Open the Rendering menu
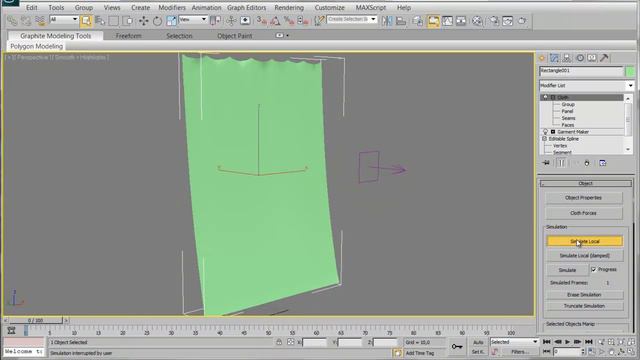Screen dimensions: 640x360 [289, 7]
